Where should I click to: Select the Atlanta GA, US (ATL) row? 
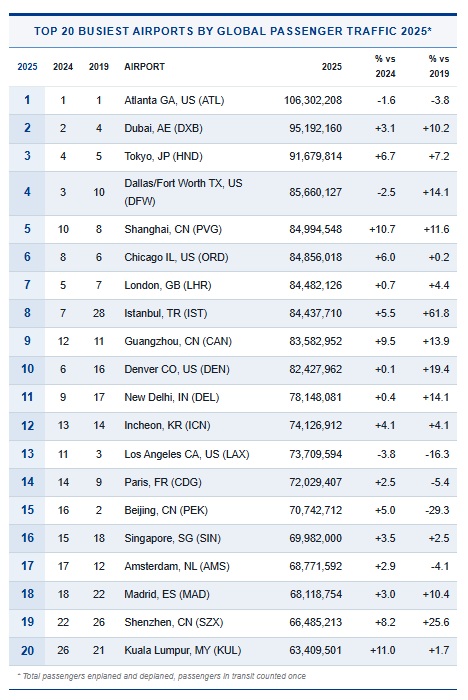coord(233,100)
